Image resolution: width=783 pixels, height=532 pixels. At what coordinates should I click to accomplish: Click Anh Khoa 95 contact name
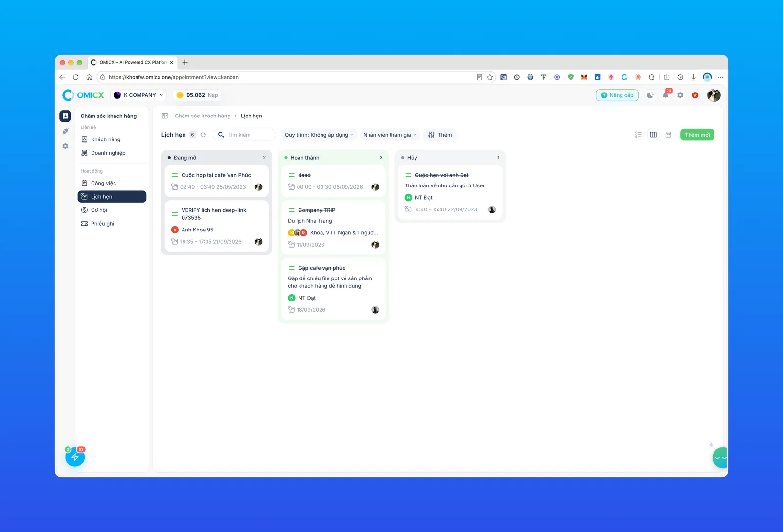click(198, 230)
